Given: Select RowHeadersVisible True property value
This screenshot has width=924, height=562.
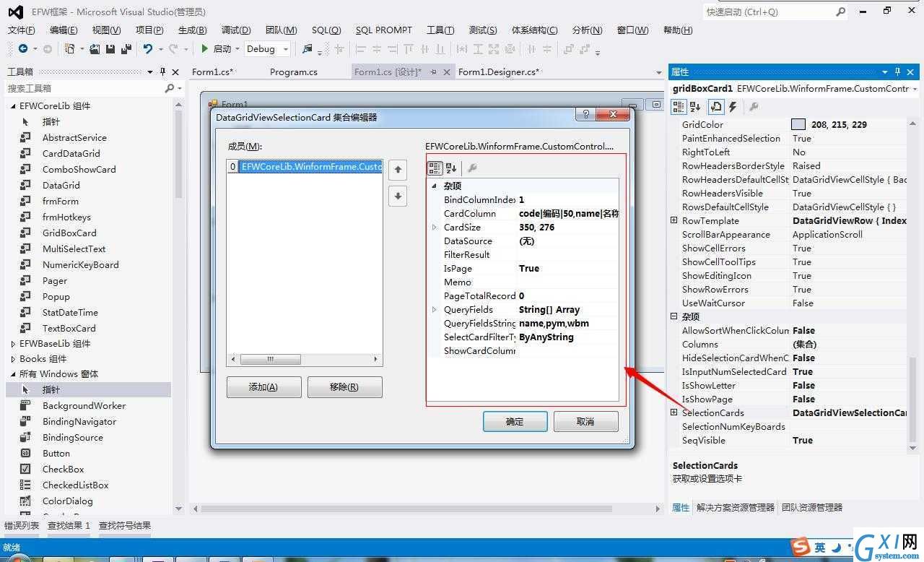Looking at the screenshot, I should coord(802,193).
